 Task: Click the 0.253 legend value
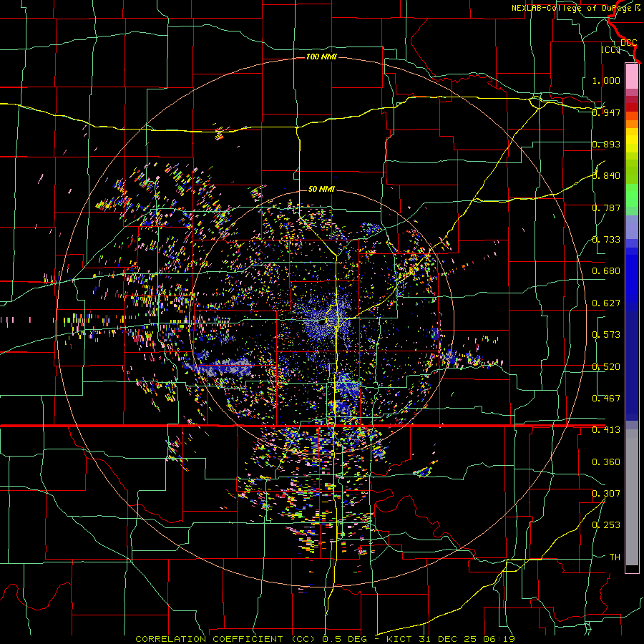[x=606, y=525]
